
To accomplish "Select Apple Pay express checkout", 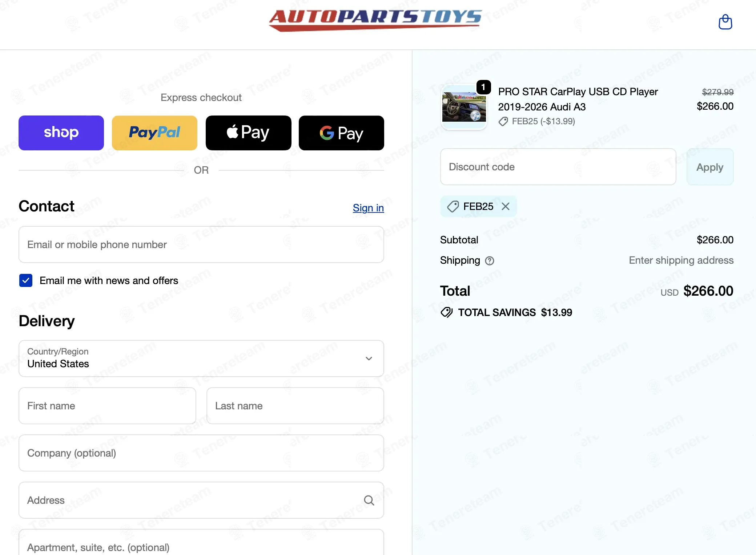I will click(x=248, y=133).
